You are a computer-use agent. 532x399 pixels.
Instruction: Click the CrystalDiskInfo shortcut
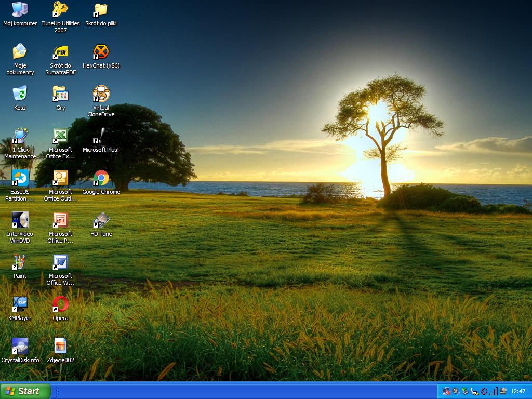coord(20,347)
